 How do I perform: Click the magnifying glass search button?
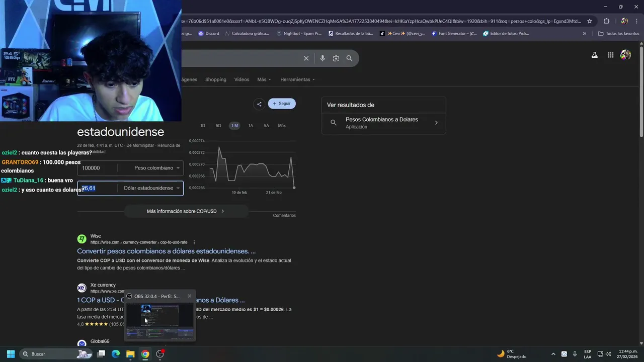pyautogui.click(x=349, y=58)
